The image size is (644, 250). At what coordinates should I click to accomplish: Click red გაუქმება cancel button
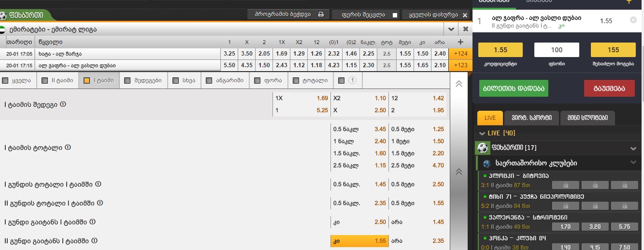point(609,88)
